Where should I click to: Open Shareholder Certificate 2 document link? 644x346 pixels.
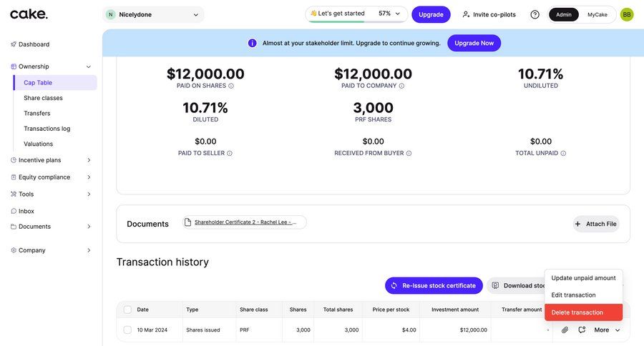(x=245, y=222)
